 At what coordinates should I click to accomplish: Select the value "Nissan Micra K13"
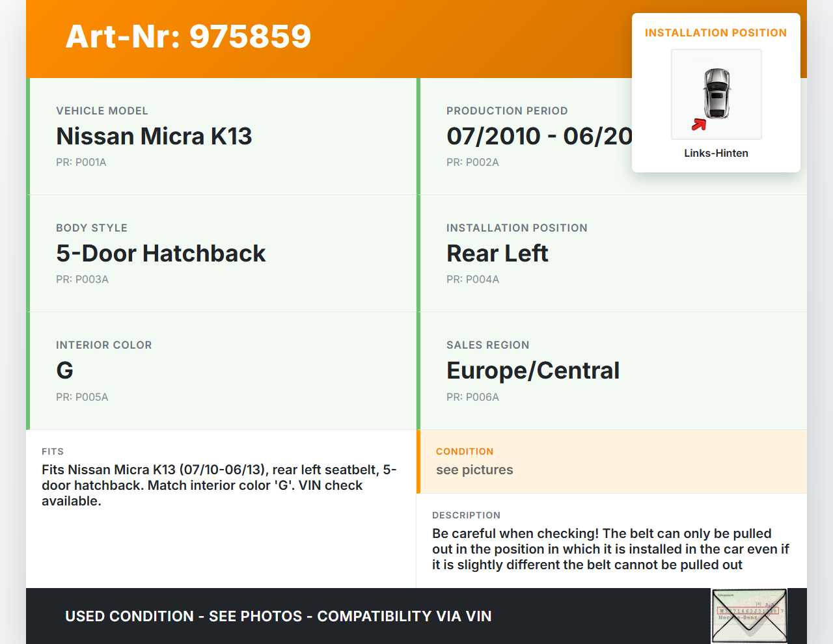pos(154,136)
